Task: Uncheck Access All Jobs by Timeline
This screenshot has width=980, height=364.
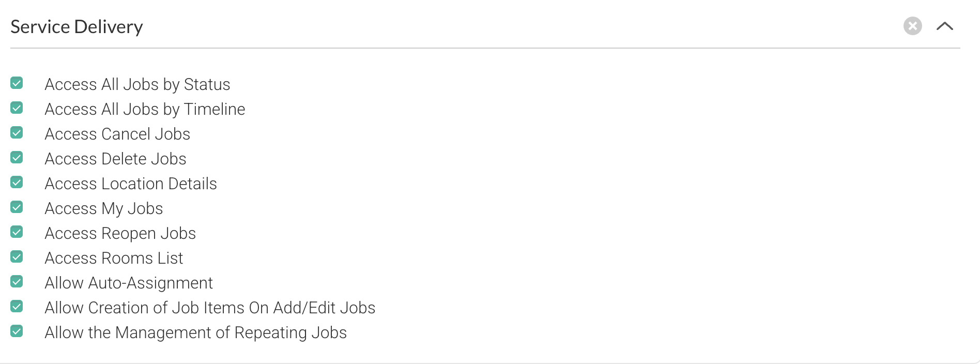Action: click(x=17, y=108)
